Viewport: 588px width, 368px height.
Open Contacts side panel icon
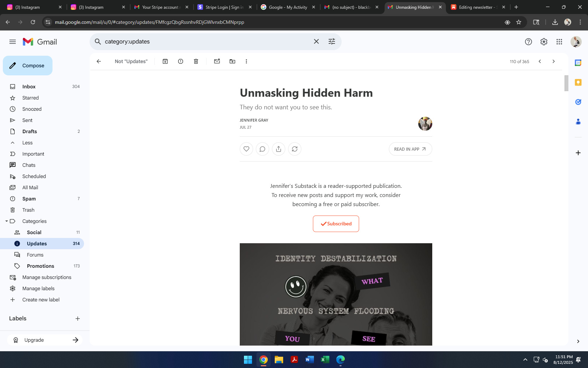(x=578, y=122)
